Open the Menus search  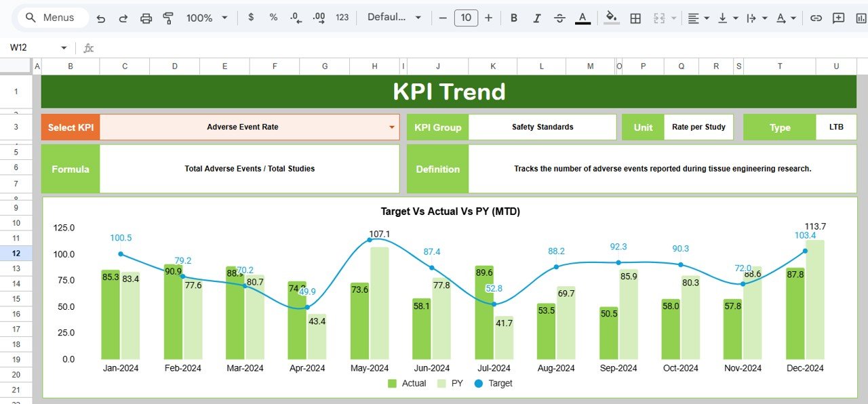[51, 18]
